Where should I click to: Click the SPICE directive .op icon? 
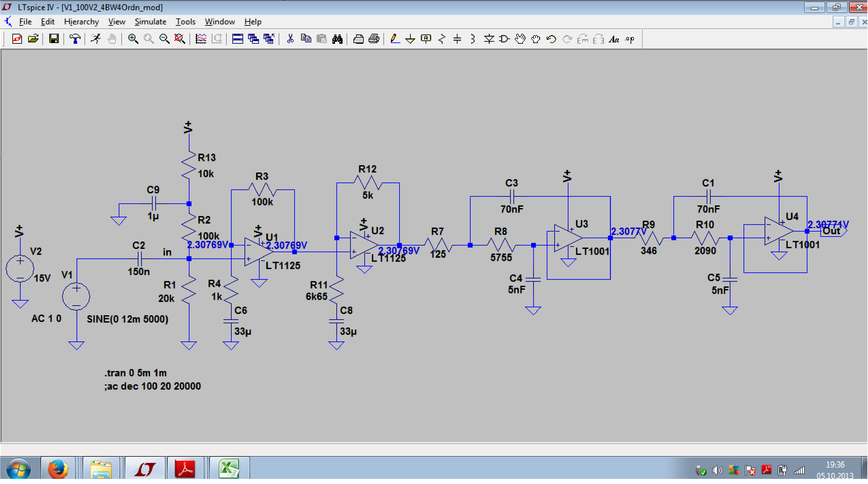(x=630, y=39)
